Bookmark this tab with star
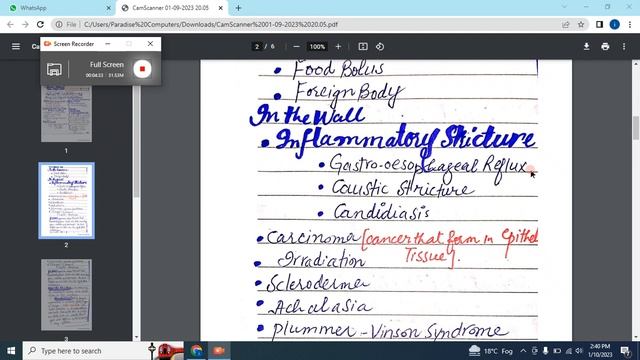Image resolution: width=640 pixels, height=360 pixels. pos(581,24)
